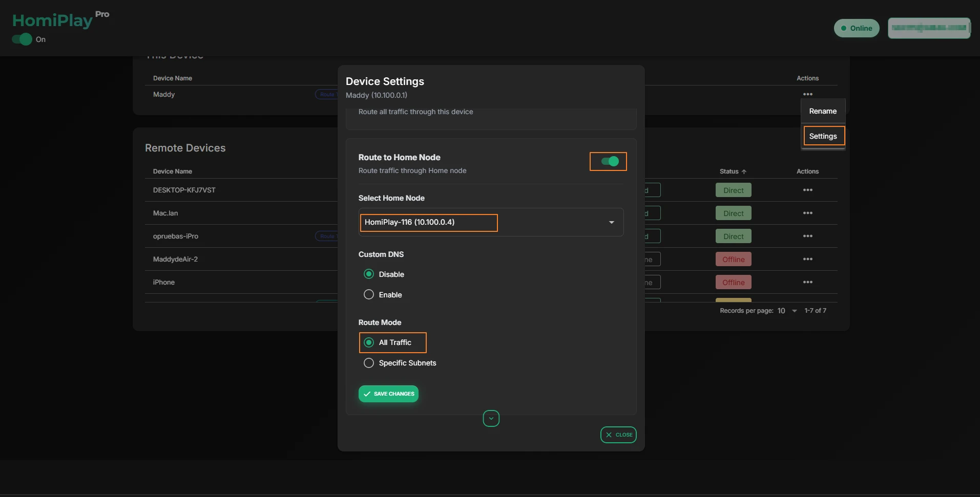
Task: Select the opruebas-iPro device name
Action: pyautogui.click(x=175, y=236)
